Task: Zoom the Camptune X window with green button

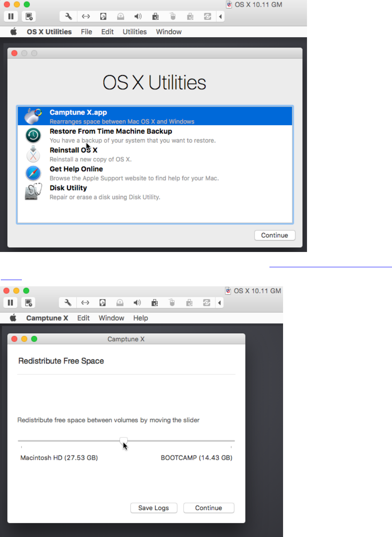Action: 34,339
